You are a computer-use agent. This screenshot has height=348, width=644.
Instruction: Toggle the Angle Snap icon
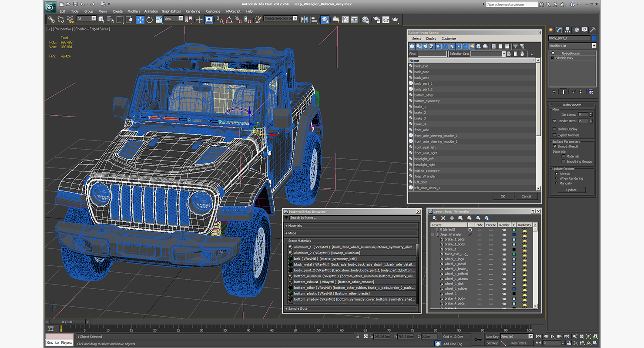coord(229,20)
